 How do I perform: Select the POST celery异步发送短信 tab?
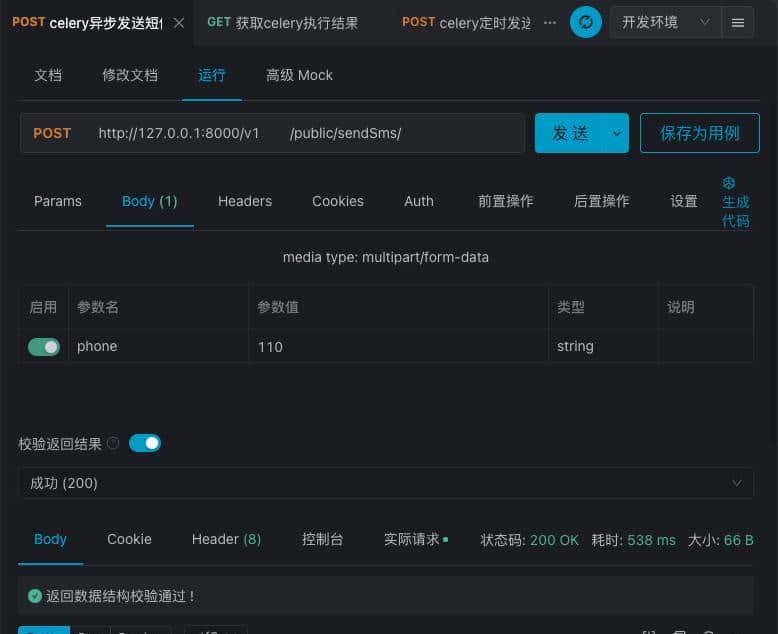(x=87, y=23)
